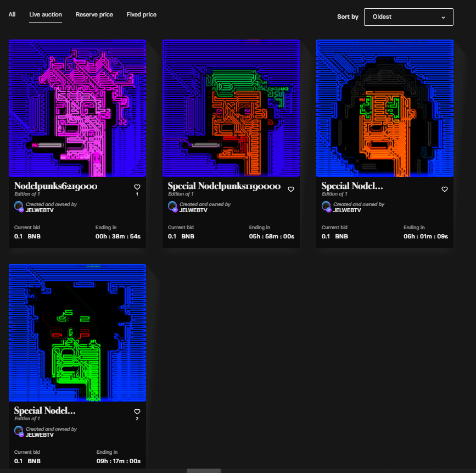Open the green-beard artwork ending 09h:17m:00s
Viewport: 476px width, 473px height.
77,333
